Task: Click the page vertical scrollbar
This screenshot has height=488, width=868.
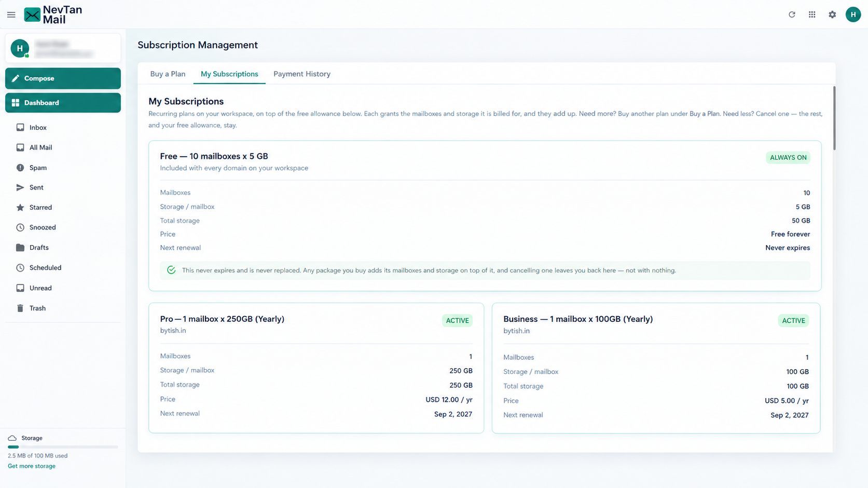Action: pos(834,118)
